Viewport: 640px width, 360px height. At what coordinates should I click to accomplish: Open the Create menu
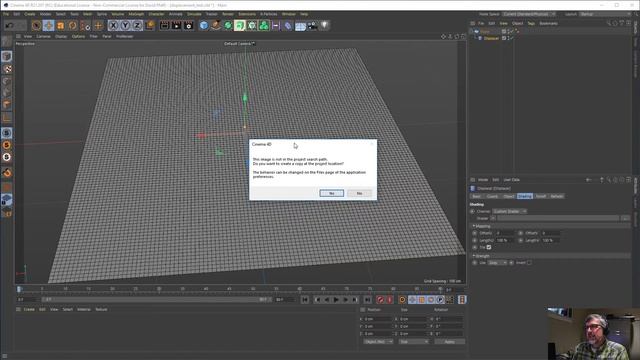click(x=30, y=14)
